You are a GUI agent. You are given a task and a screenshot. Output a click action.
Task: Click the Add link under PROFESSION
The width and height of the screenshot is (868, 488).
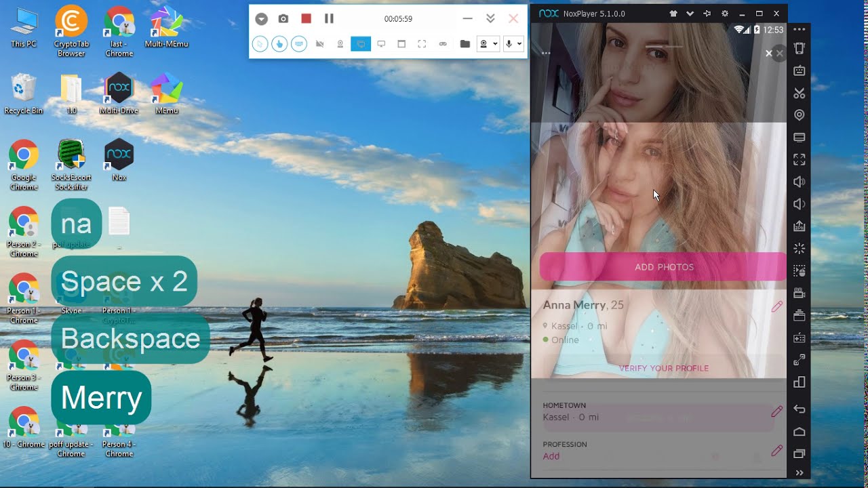tap(551, 457)
